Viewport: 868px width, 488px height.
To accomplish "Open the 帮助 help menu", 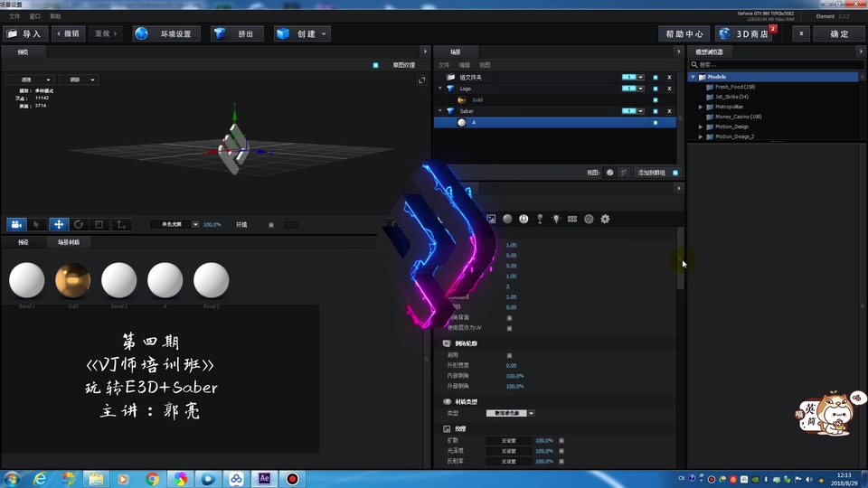I will (55, 16).
